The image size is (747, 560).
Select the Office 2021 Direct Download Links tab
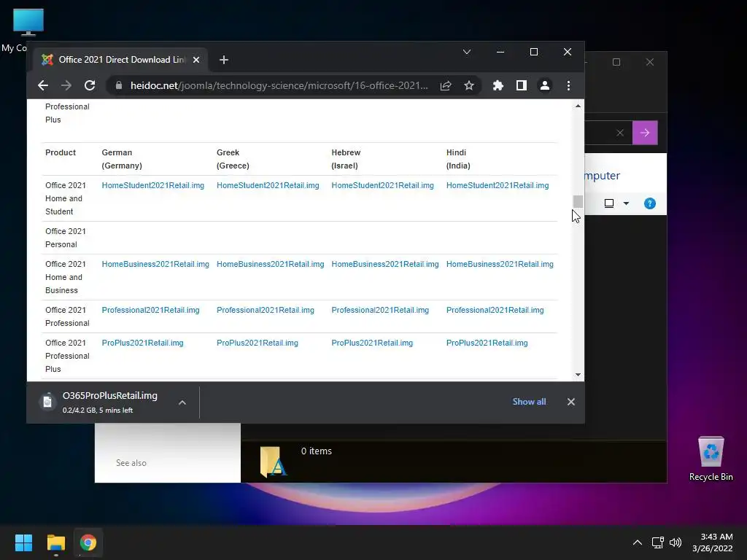pos(119,60)
